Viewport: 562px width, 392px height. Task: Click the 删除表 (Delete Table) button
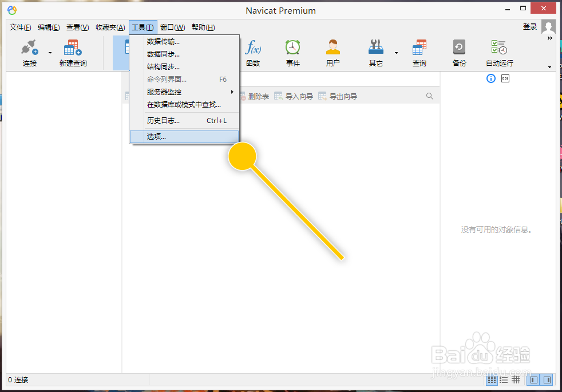[x=254, y=96]
